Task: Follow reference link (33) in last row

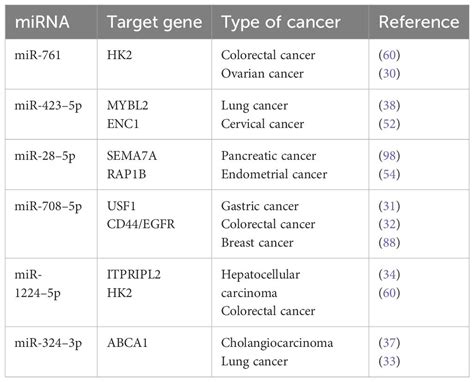Action: point(389,361)
